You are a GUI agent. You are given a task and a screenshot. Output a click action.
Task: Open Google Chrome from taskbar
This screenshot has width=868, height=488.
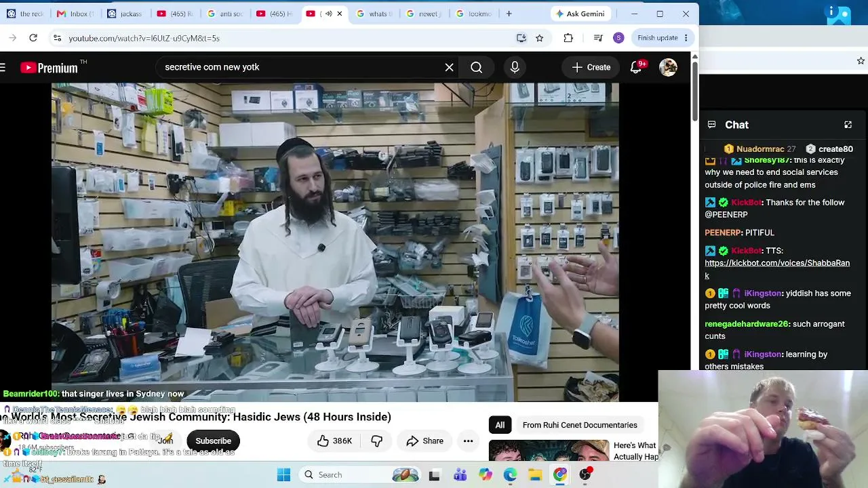[x=560, y=474]
